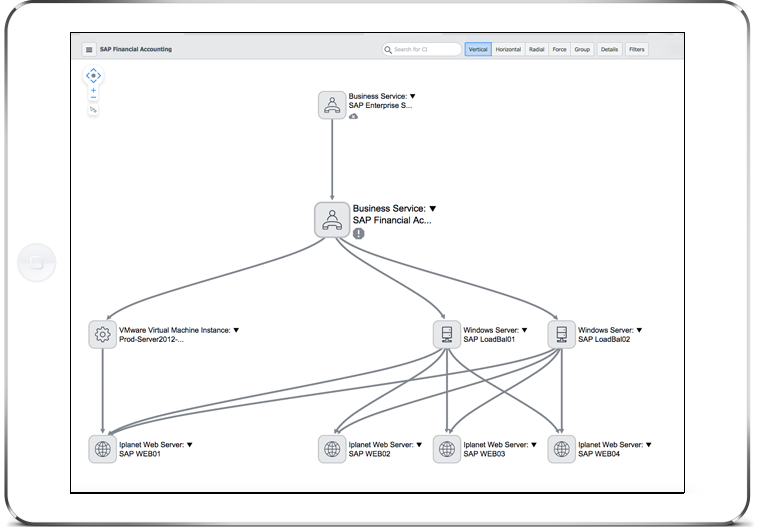This screenshot has height=527, width=760.
Task: Open dropdown arrow for VMware Virtual Machine Instance
Action: tap(236, 330)
